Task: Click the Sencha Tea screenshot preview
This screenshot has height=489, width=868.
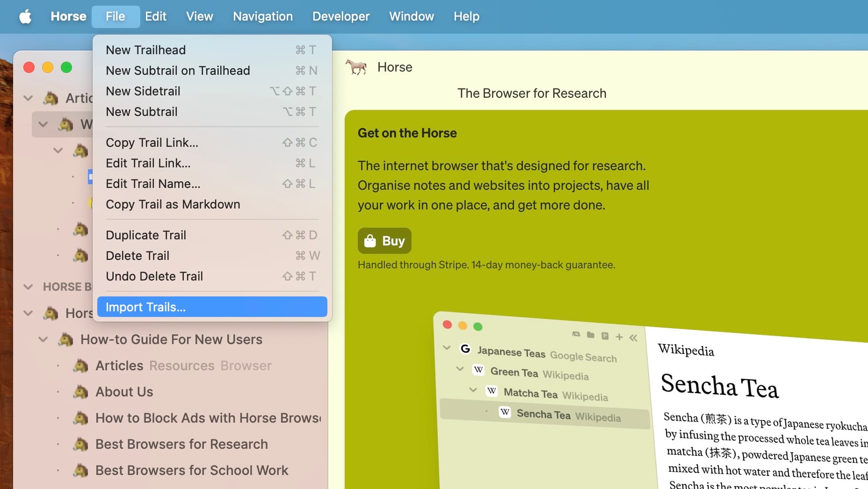Action: 650,402
